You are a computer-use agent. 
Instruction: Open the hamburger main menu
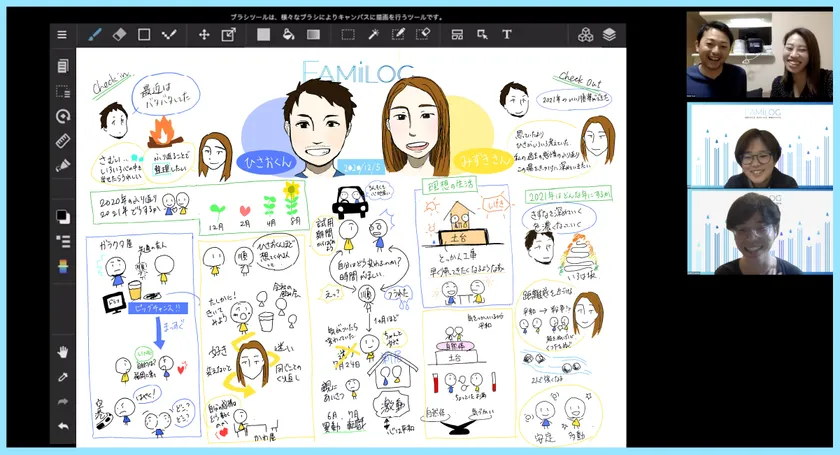(62, 35)
